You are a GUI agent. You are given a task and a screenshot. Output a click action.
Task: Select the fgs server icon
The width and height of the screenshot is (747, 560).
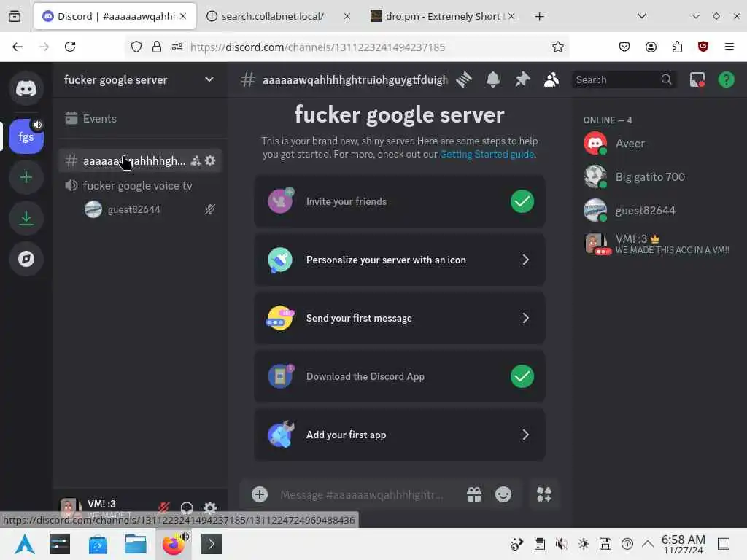point(26,136)
